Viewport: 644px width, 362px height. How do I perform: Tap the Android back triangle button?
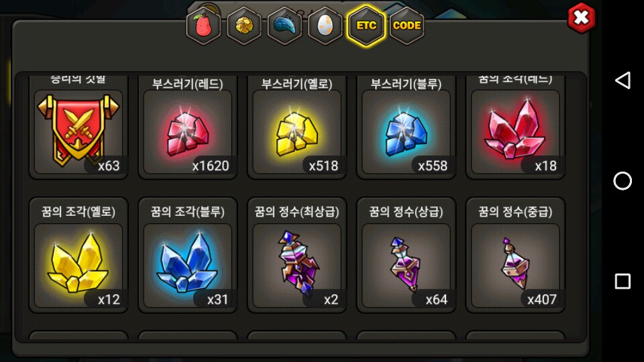pyautogui.click(x=623, y=80)
